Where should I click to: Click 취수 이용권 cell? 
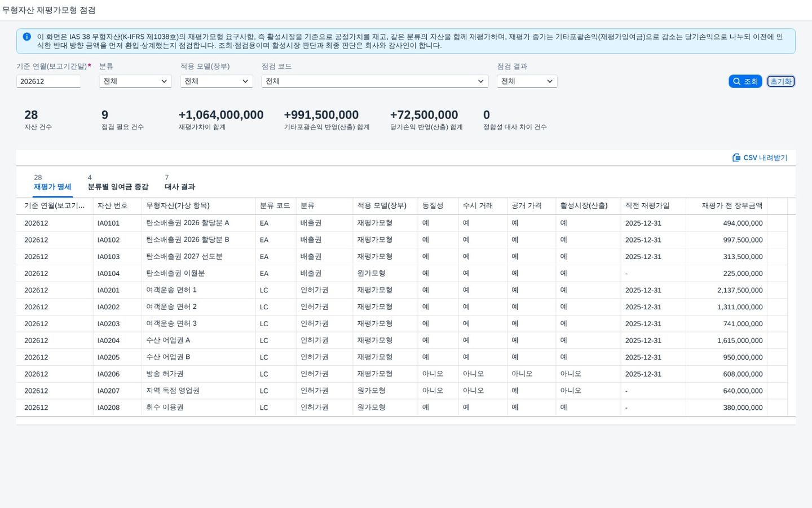coord(198,408)
